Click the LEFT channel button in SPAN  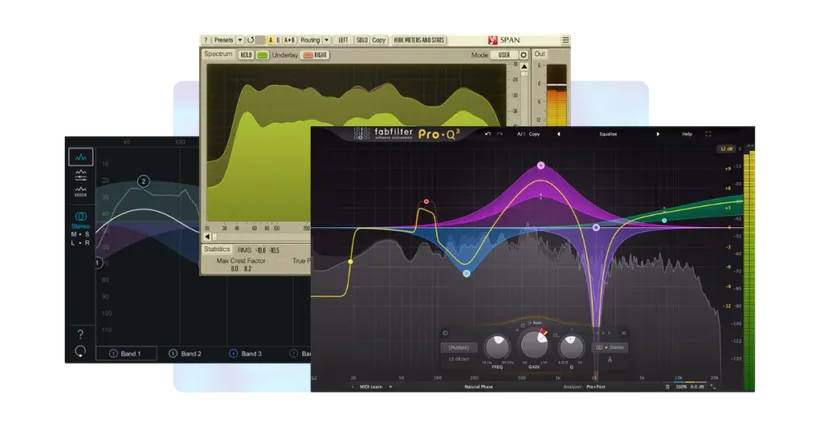tap(343, 40)
